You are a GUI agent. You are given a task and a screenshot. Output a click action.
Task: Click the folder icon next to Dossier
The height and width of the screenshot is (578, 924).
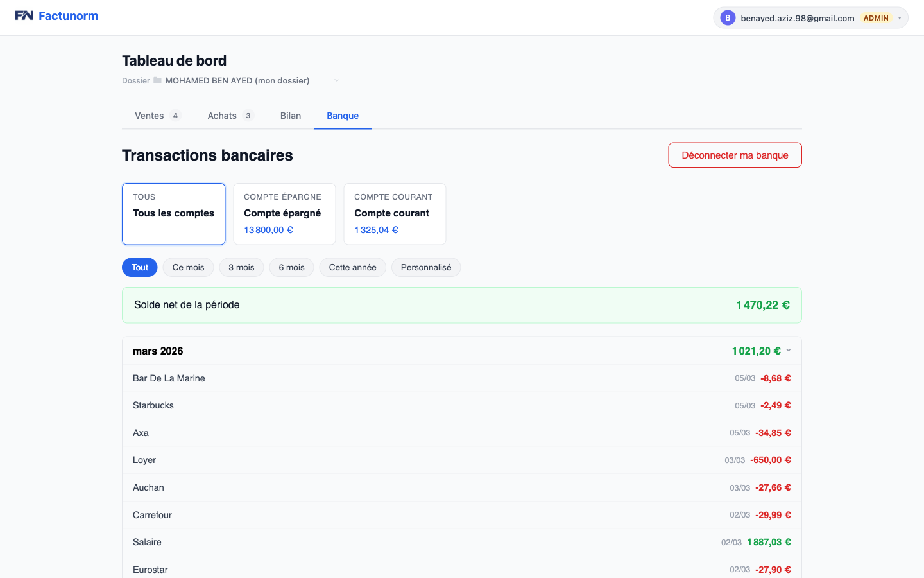(156, 80)
